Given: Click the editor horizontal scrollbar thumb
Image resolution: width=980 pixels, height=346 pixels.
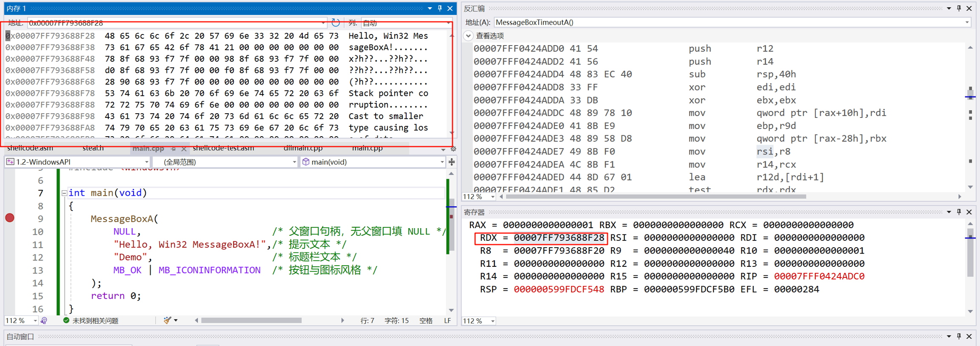Looking at the screenshot, I should (x=251, y=320).
